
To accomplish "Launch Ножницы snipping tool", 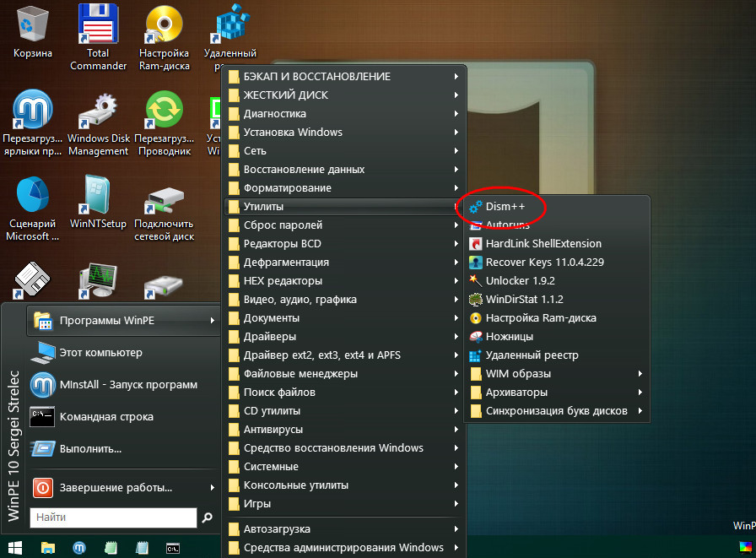I will click(509, 336).
